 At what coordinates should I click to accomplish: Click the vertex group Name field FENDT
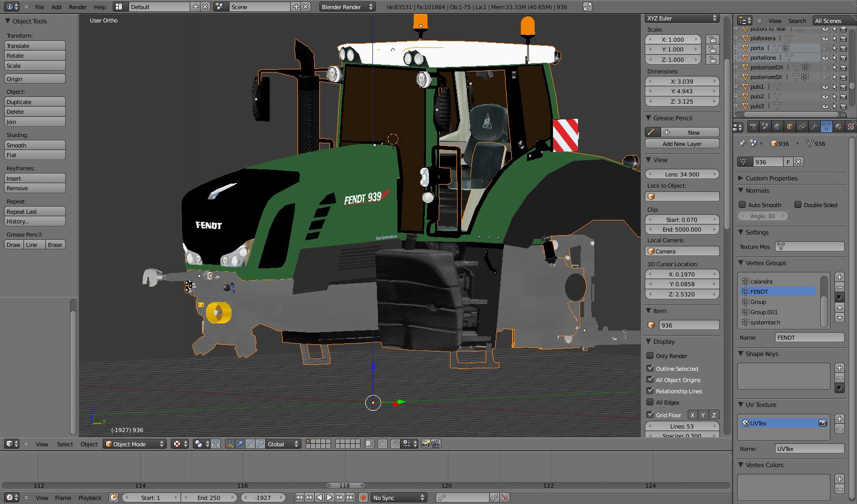click(x=810, y=337)
